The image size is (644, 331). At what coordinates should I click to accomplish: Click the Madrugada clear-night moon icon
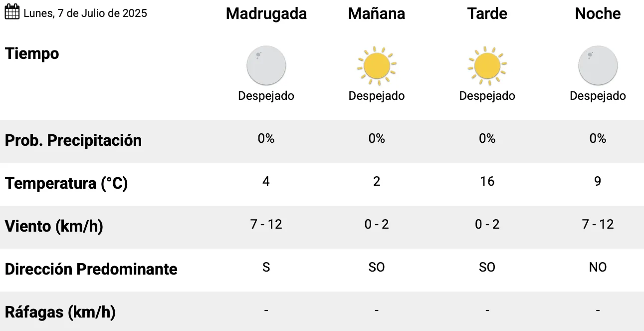pyautogui.click(x=266, y=65)
